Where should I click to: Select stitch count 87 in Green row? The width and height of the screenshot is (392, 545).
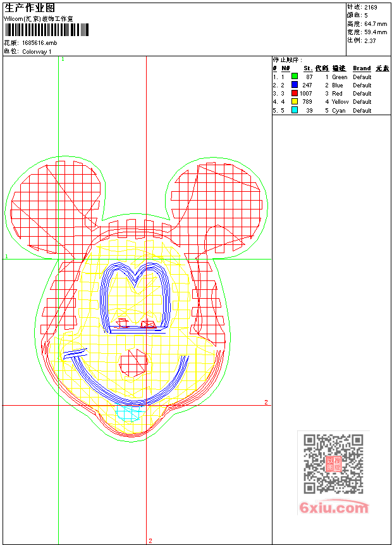pos(309,77)
